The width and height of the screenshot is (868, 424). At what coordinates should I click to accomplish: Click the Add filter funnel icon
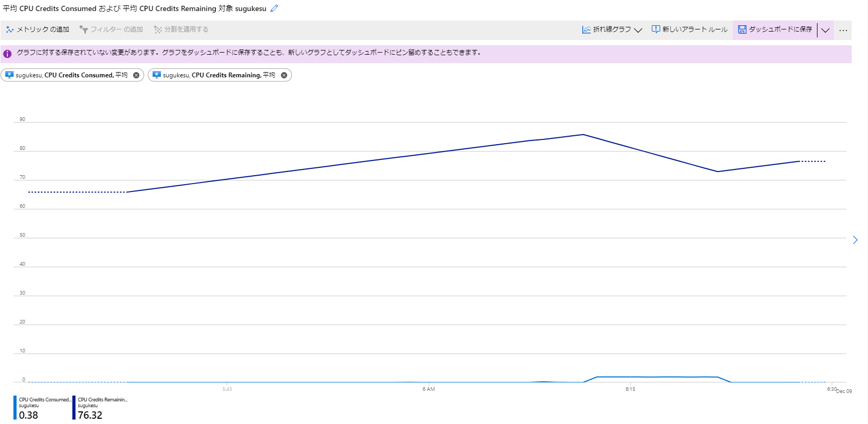point(84,29)
